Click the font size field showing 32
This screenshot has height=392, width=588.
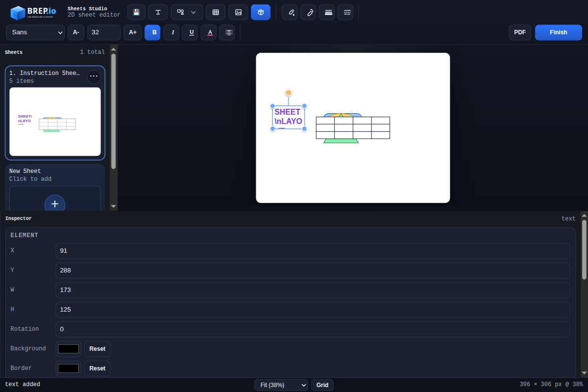click(104, 32)
